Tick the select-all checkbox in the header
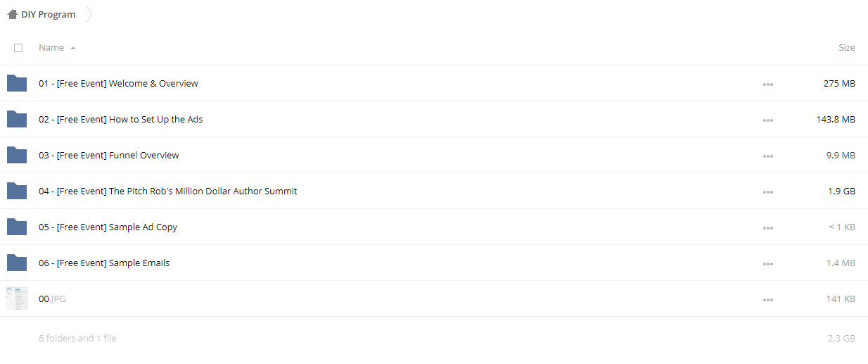868x364 pixels. click(x=18, y=48)
